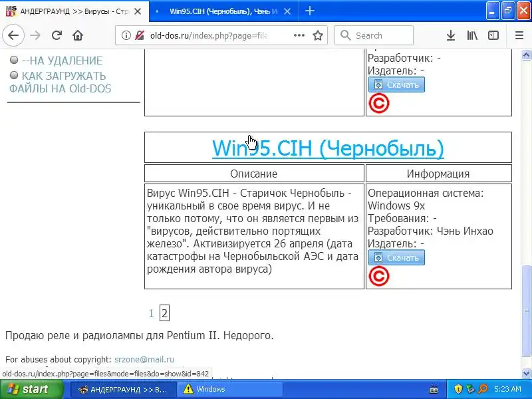The image size is (532, 399).
Task: Open the downloads panel
Action: tap(451, 35)
